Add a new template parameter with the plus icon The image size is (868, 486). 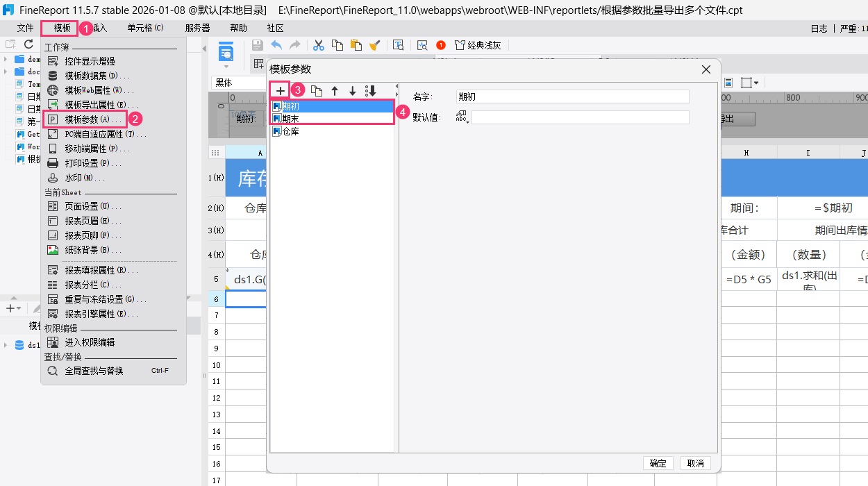pos(280,91)
